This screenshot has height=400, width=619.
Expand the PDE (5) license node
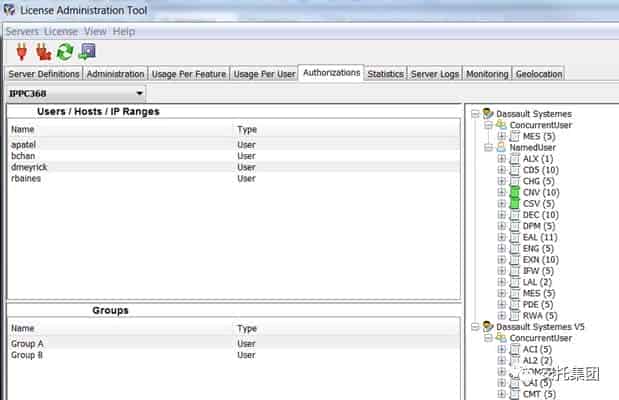[501, 304]
